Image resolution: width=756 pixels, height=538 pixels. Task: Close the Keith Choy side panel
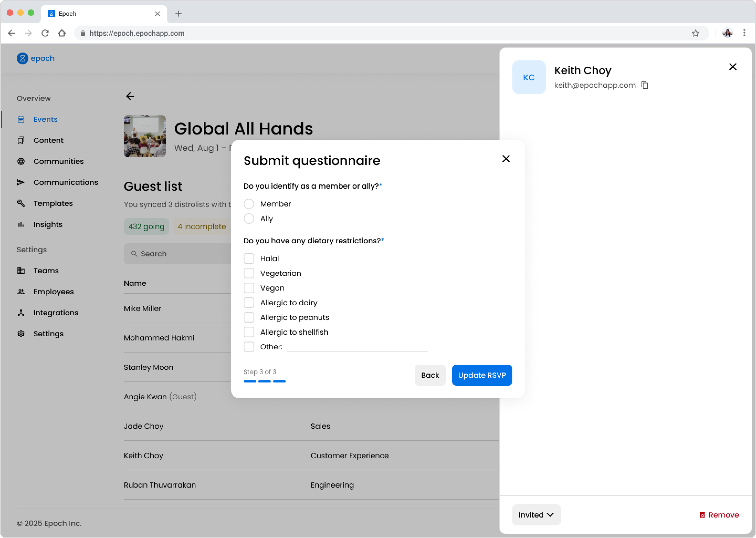pyautogui.click(x=733, y=67)
